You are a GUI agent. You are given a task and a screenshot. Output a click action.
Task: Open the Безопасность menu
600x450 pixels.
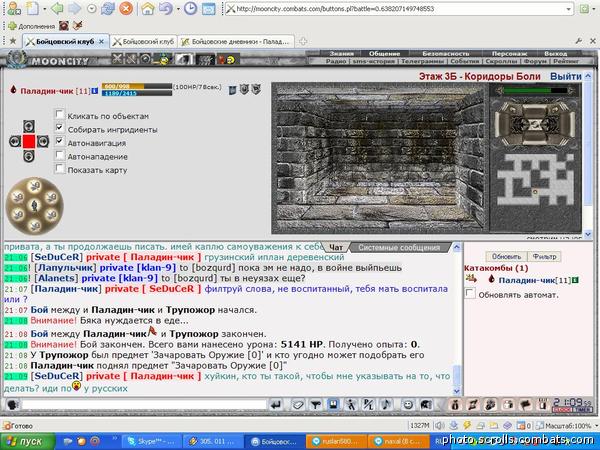[x=445, y=54]
